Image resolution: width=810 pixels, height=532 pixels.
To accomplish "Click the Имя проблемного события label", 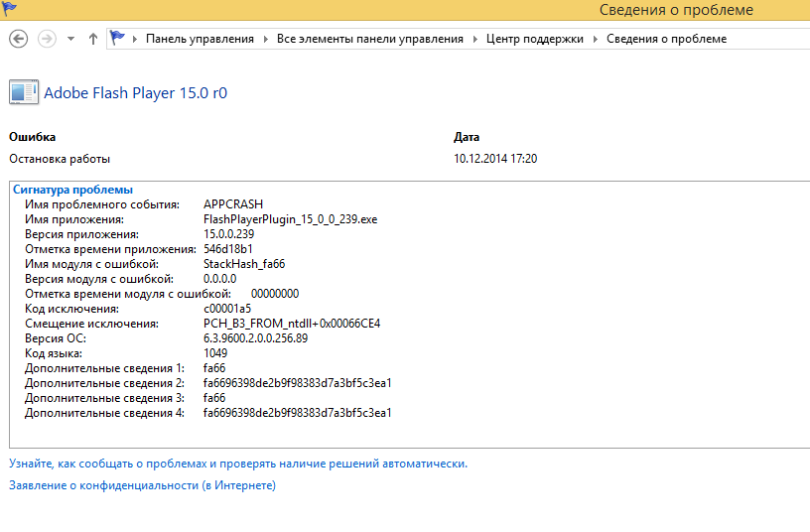I will 102,204.
